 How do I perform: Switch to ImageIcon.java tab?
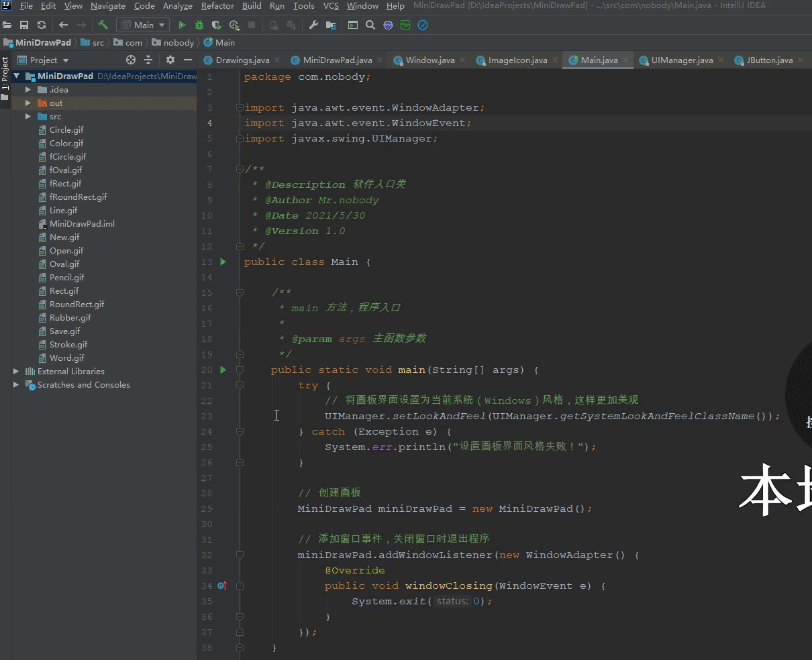coord(517,60)
